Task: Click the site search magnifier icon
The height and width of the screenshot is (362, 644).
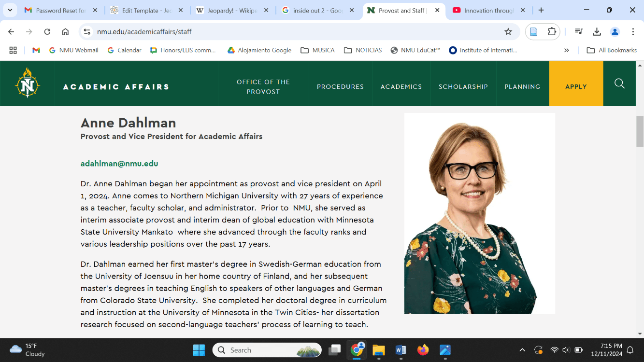Action: pos(619,84)
